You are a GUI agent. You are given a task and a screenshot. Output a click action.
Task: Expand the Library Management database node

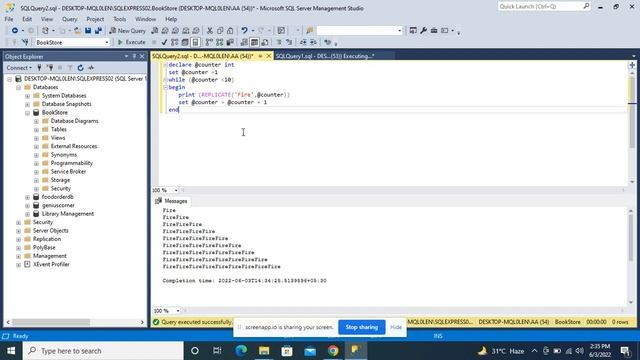[27, 214]
